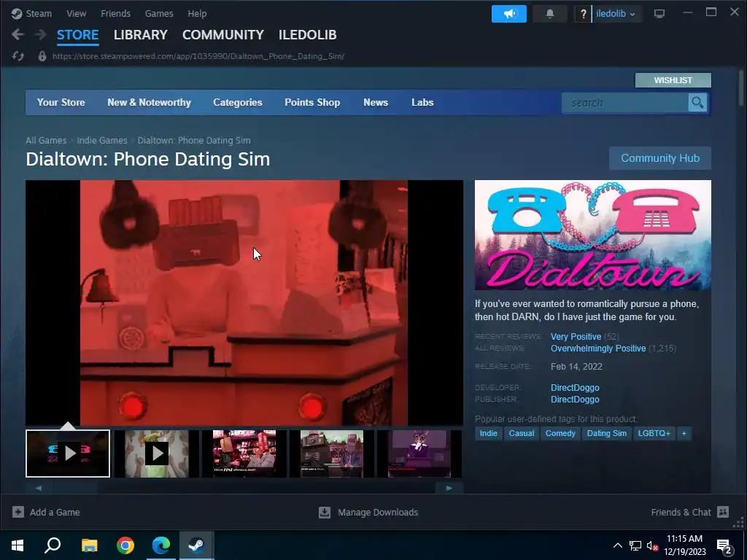747x560 pixels.
Task: Open the Windows notification center icon
Action: pos(724,546)
